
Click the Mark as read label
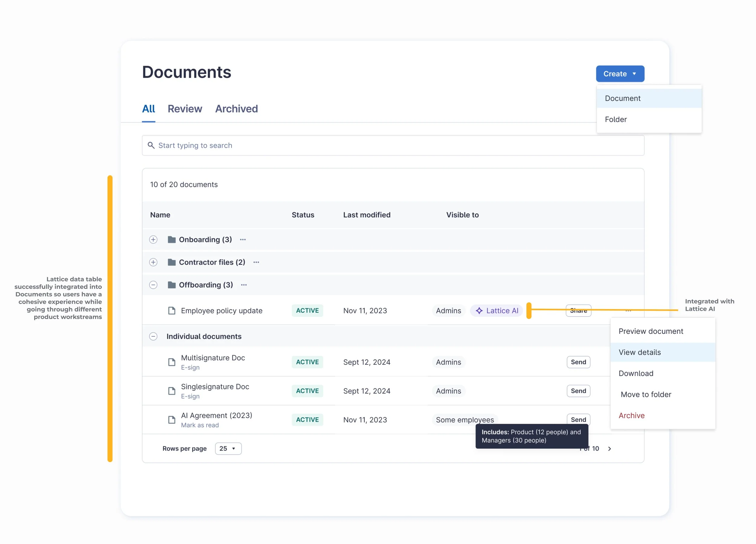point(200,425)
